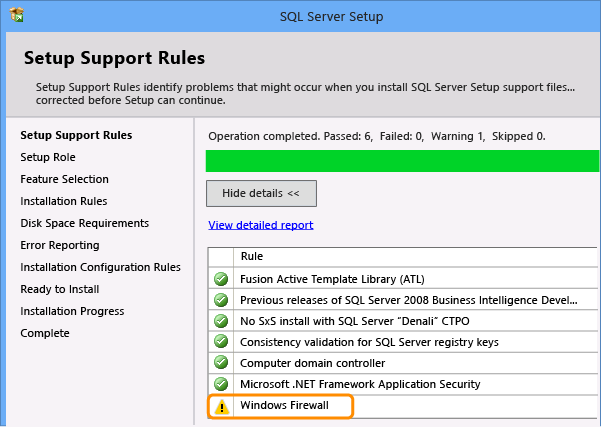This screenshot has width=601, height=427.
Task: Click Installation Configuration Rules step
Action: (100, 267)
